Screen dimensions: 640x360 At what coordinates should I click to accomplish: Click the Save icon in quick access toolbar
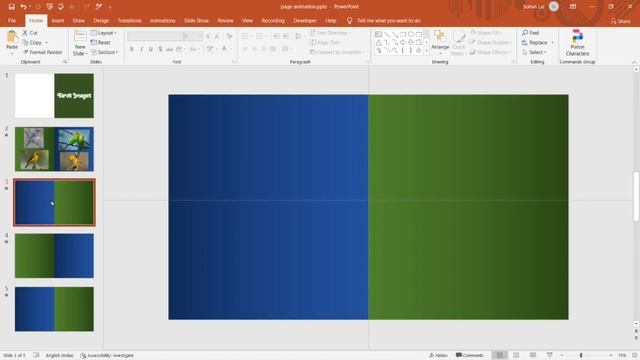click(x=11, y=7)
